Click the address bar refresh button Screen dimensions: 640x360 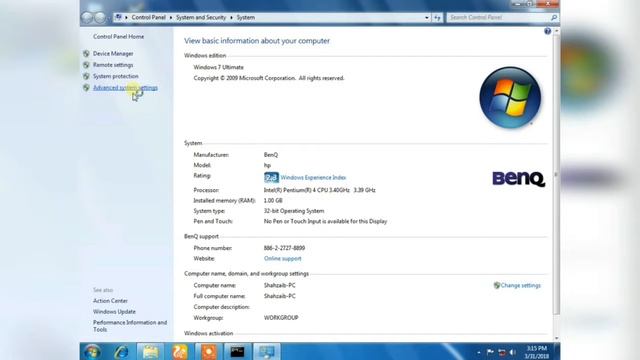tap(437, 18)
